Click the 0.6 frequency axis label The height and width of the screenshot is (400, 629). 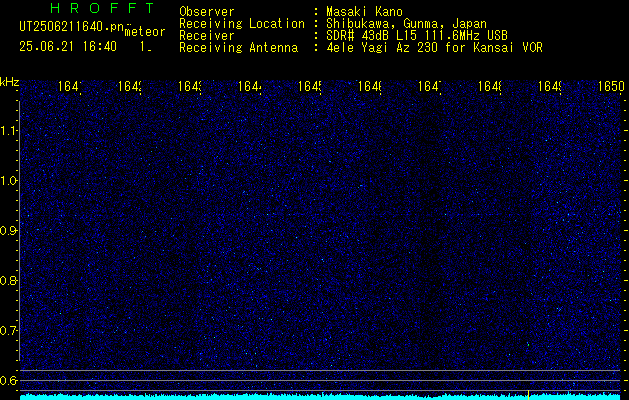9,380
